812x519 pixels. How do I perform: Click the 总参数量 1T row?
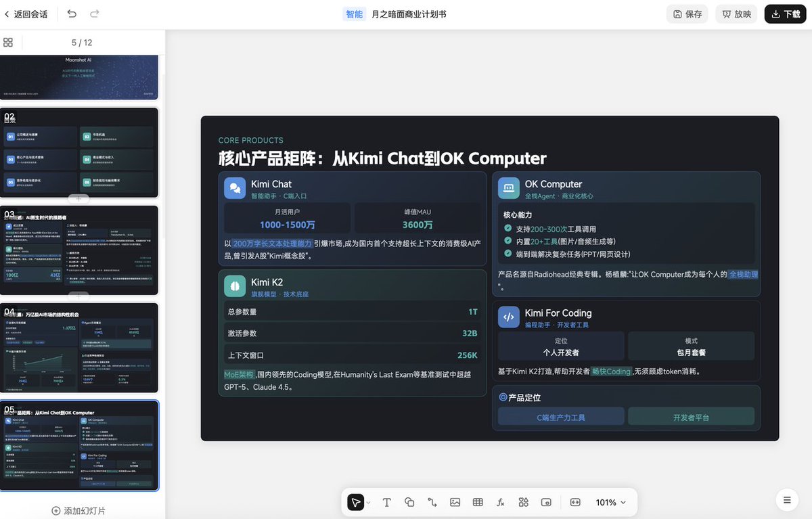pos(353,312)
